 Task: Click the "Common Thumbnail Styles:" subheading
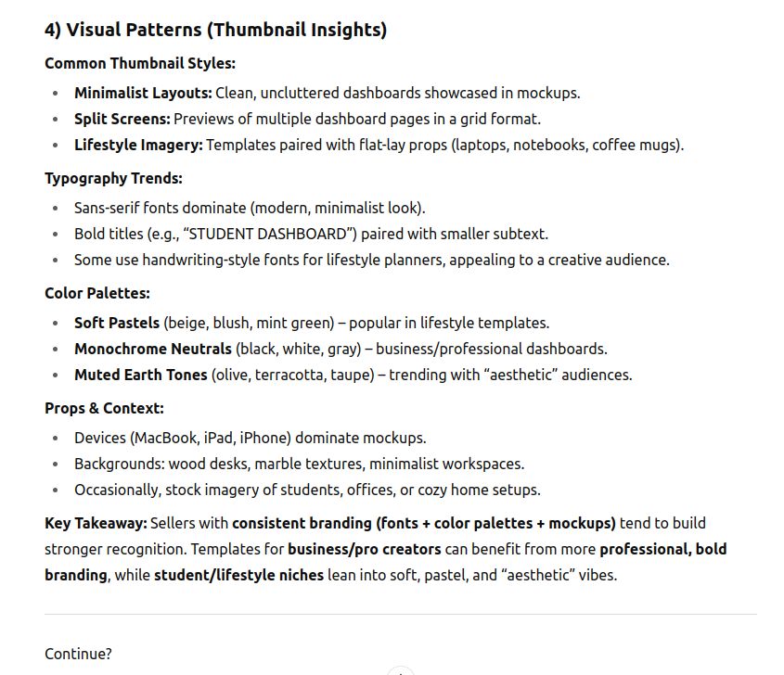[140, 64]
